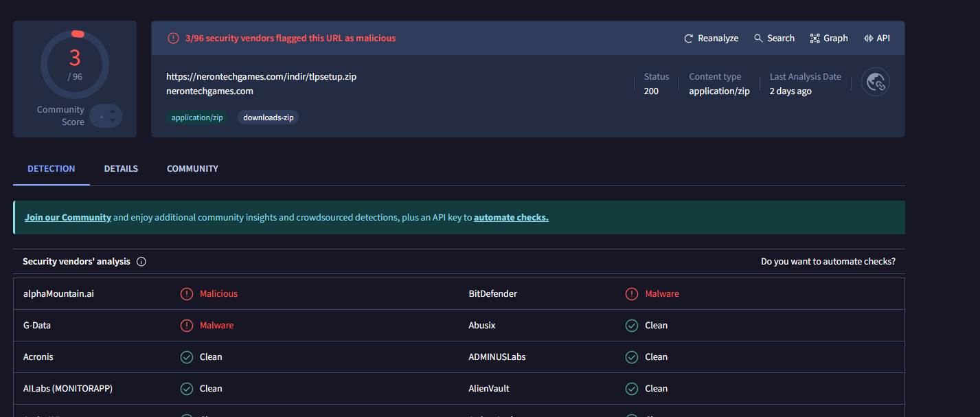980x417 pixels.
Task: Vote down the Community Score arrow
Action: 113,121
